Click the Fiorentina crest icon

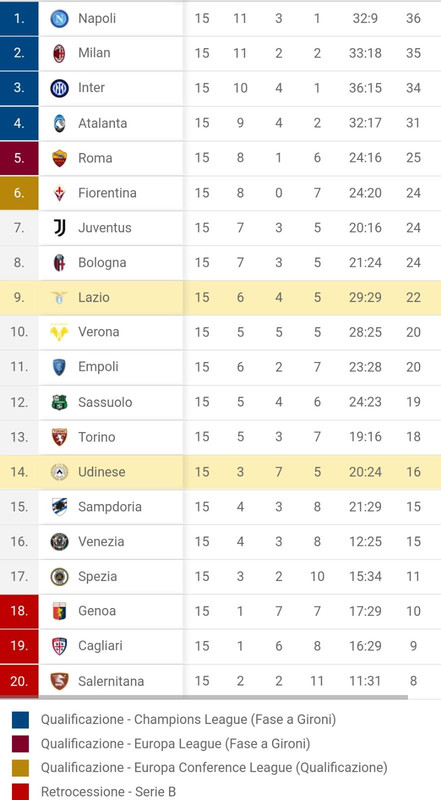60,193
